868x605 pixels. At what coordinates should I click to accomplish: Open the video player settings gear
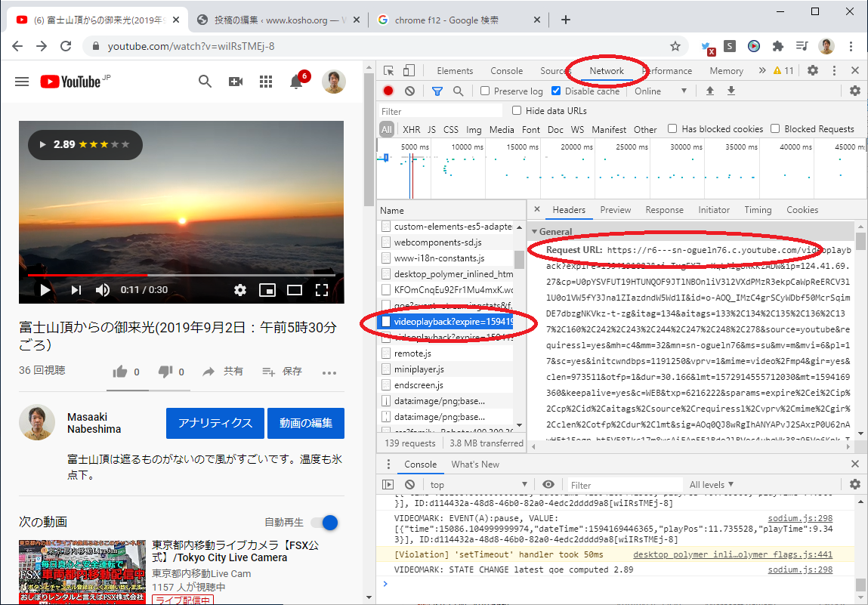point(239,289)
